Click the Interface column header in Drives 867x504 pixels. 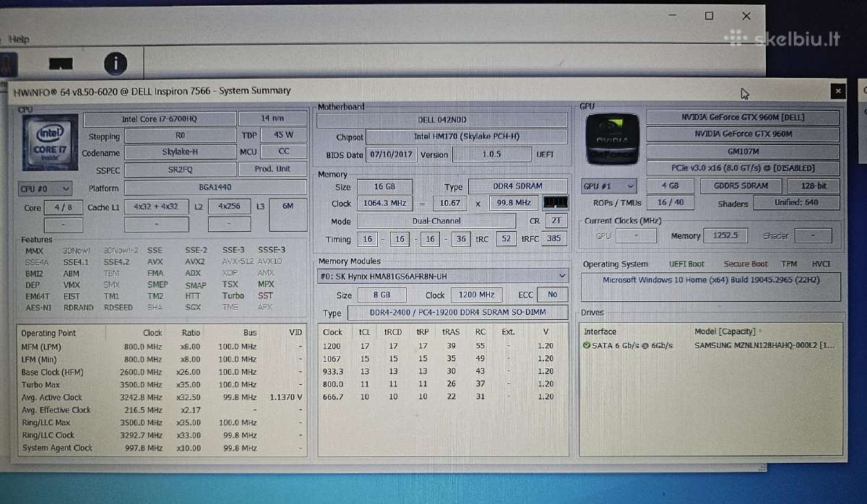pos(600,331)
